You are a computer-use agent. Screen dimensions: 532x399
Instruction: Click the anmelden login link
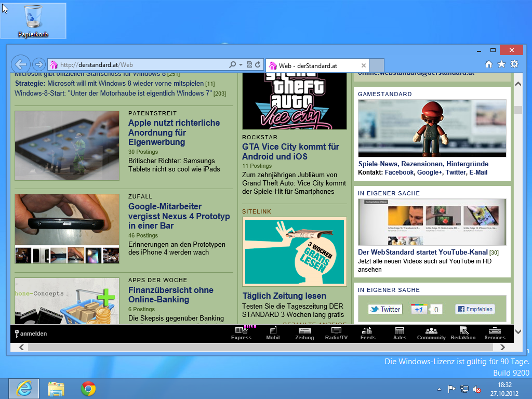(31, 334)
